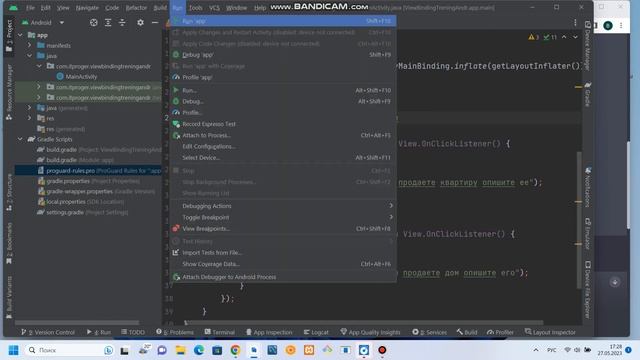Open the Edit menu
The image size is (640, 360).
coord(45,8)
